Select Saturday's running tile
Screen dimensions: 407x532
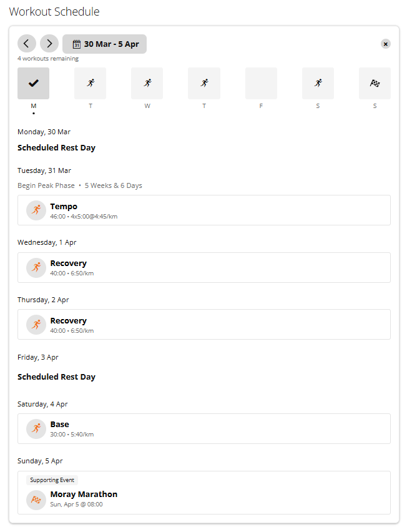tap(318, 83)
